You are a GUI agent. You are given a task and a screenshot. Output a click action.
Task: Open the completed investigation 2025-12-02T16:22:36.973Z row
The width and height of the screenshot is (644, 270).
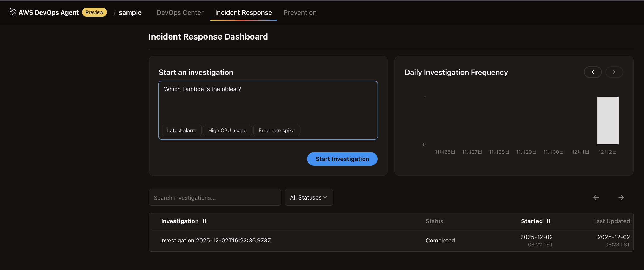pyautogui.click(x=215, y=240)
